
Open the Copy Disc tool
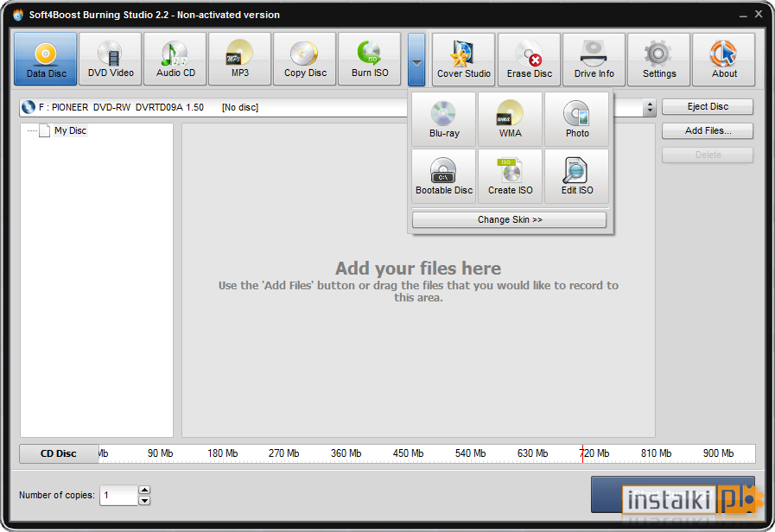[304, 59]
